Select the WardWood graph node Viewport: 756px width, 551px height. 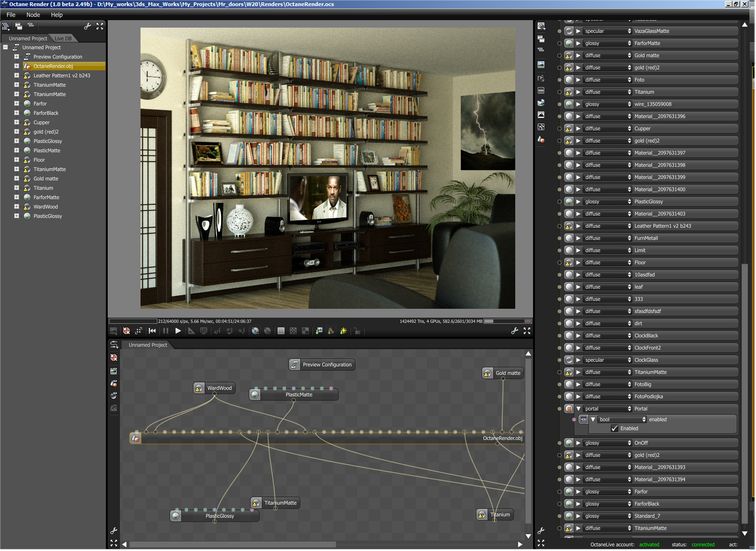coord(215,388)
